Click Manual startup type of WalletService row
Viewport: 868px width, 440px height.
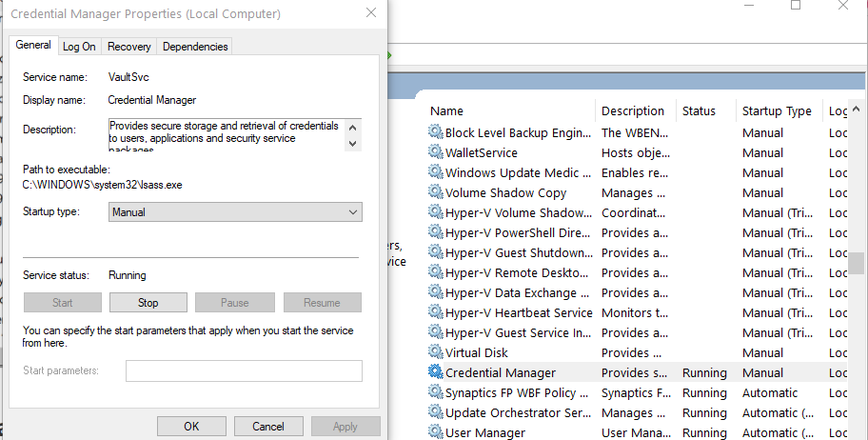click(x=762, y=153)
